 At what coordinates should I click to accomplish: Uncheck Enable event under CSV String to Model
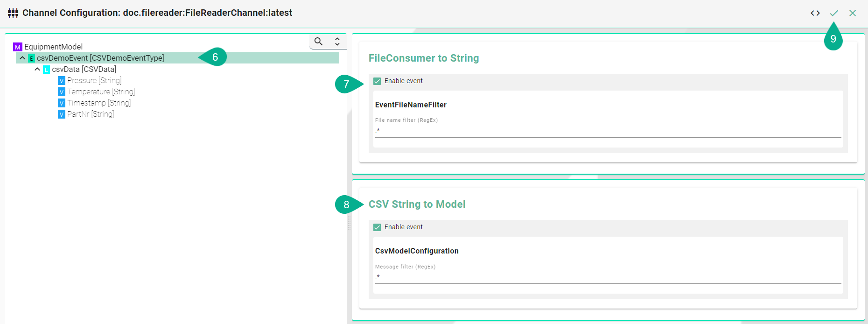pos(377,227)
